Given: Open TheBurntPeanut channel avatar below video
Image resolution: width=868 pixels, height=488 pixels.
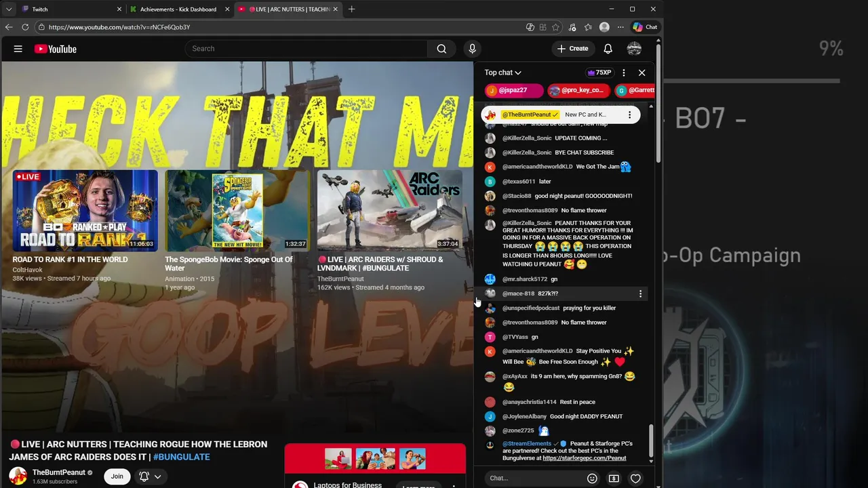Looking at the screenshot, I should (18, 476).
